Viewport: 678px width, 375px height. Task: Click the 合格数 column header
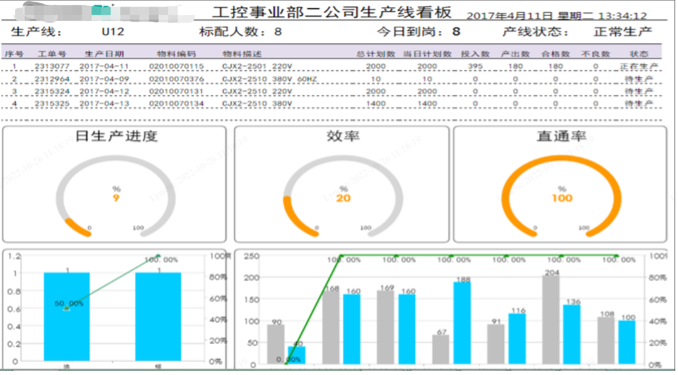pos(555,54)
